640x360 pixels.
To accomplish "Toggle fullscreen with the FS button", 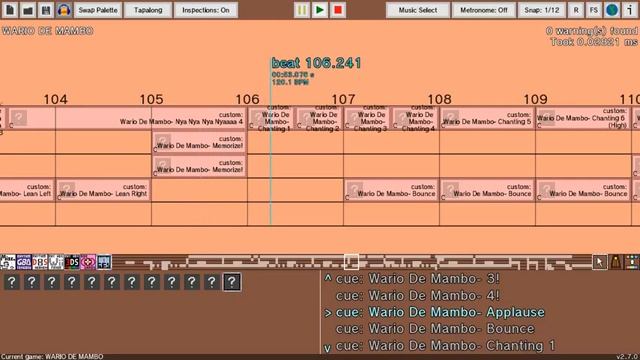I will coord(594,10).
